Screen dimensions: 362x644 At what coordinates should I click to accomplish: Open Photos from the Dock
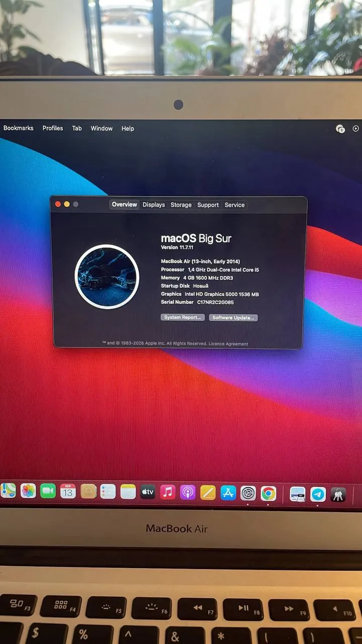28,491
